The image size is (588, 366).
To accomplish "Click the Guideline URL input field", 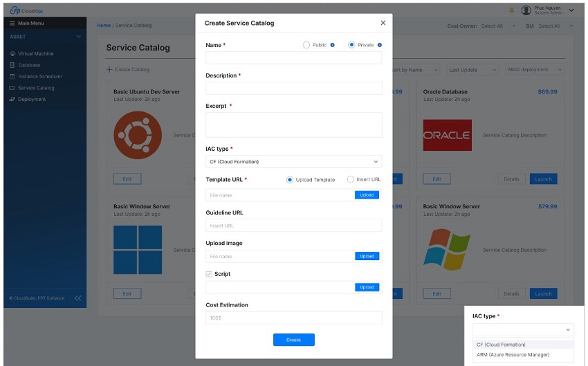I will (x=293, y=226).
